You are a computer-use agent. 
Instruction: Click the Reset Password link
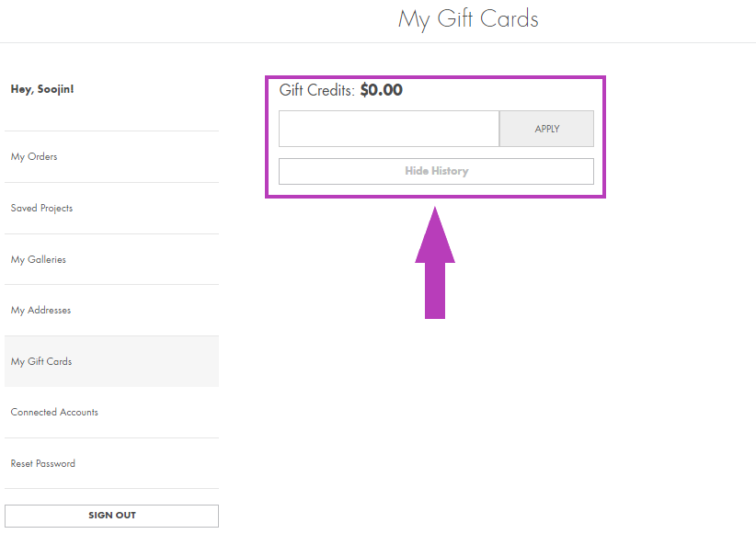[43, 464]
